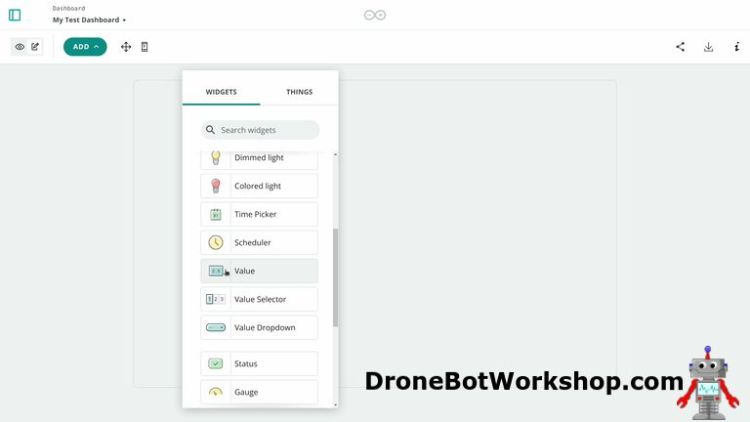
Task: Download dashboard data icon
Action: (x=708, y=47)
